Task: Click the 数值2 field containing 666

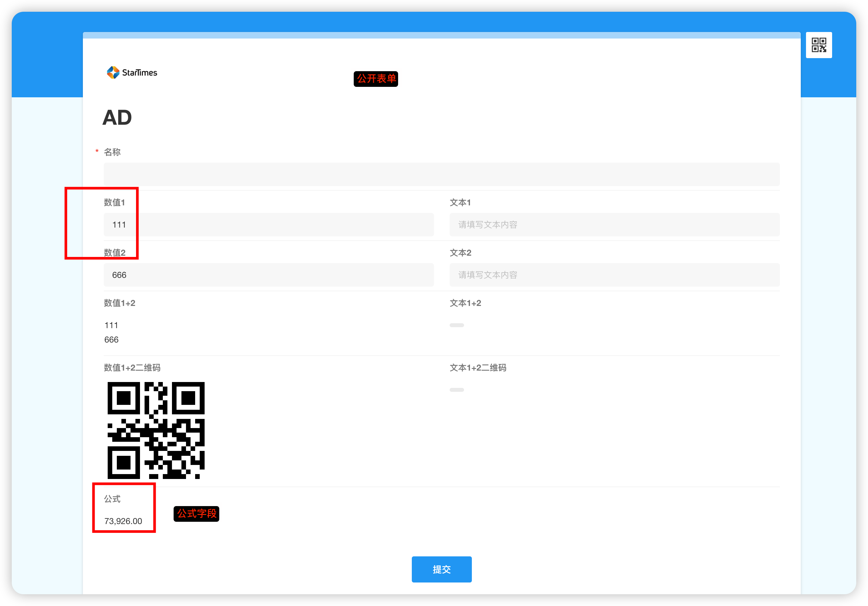Action: pos(269,275)
